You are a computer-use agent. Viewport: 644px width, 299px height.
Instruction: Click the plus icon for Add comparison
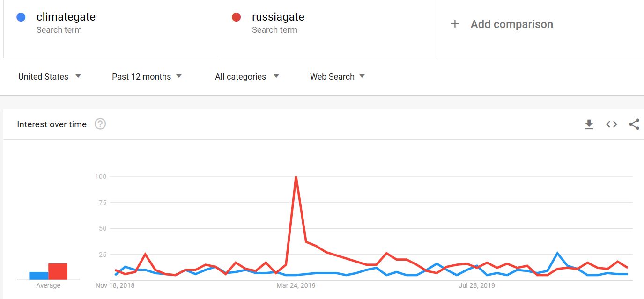(455, 24)
